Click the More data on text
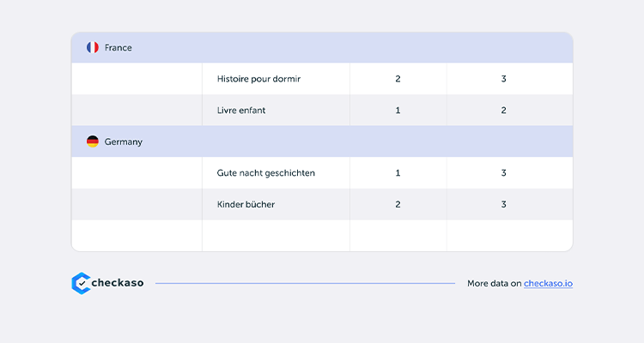644x343 pixels. point(494,284)
